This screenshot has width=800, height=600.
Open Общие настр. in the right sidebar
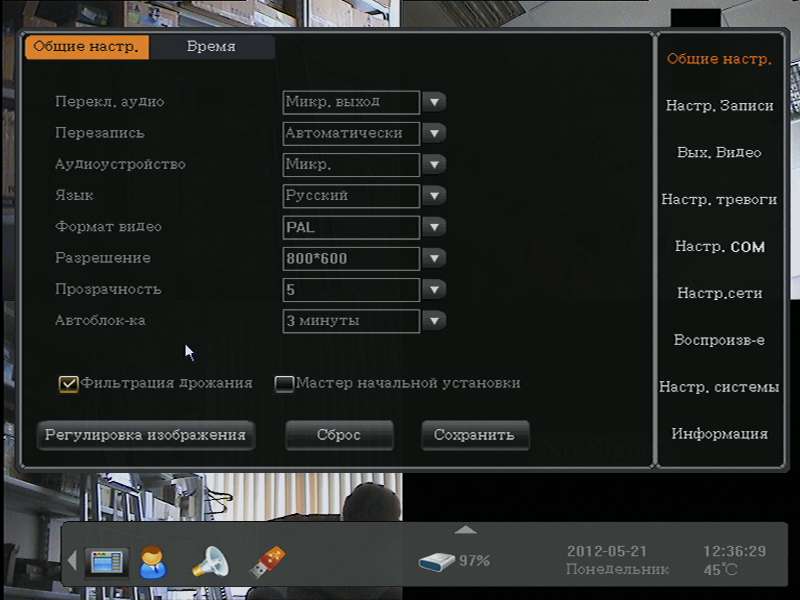tap(719, 59)
